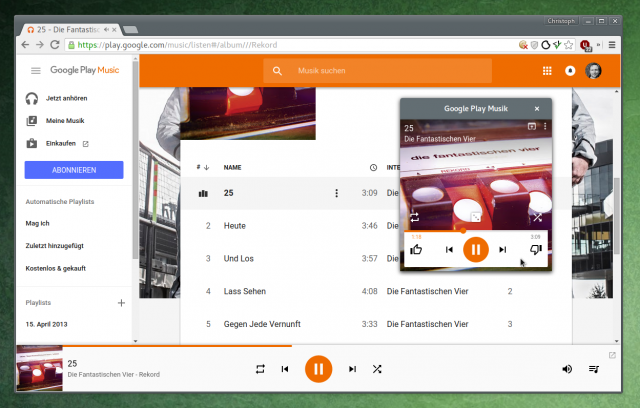Select Einkaufen in the sidebar
This screenshot has height=408, width=640.
tap(60, 143)
